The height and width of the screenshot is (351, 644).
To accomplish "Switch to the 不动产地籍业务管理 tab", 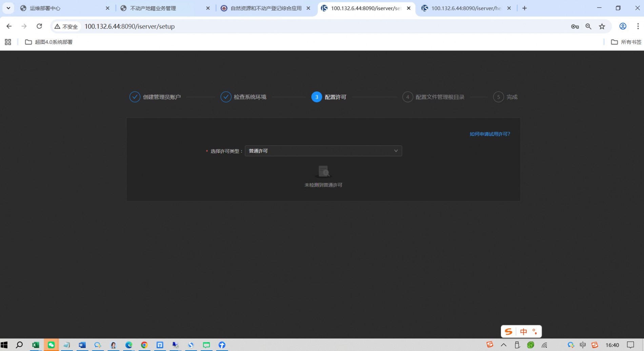I will coord(161,8).
